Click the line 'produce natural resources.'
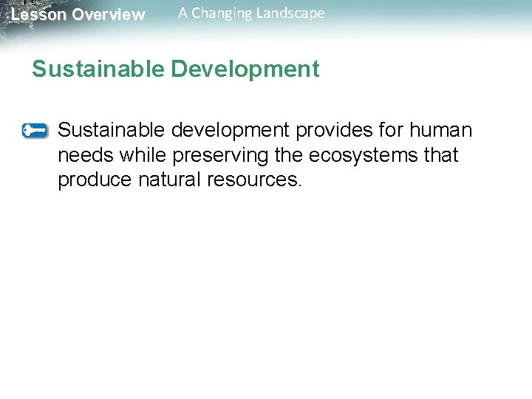The width and height of the screenshot is (532, 399). point(180,180)
